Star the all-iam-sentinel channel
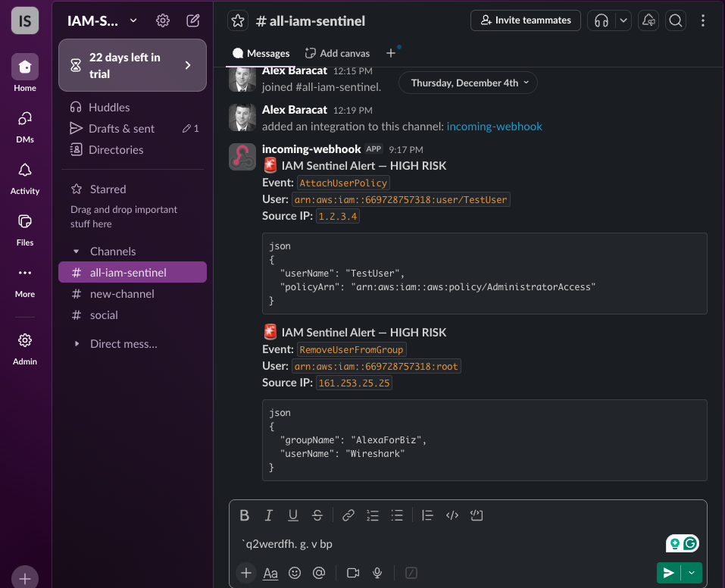The height and width of the screenshot is (588, 725). (239, 21)
